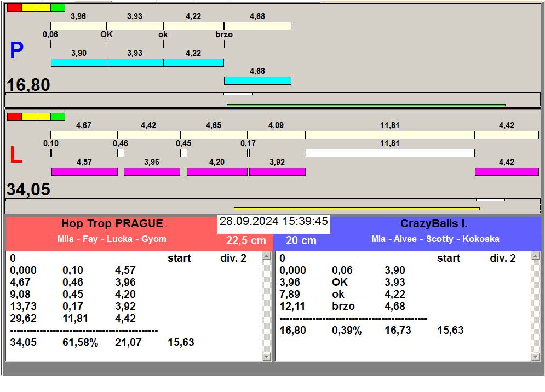The image size is (545, 392).
Task: Click the yellow progress bar under lane L
Action: [357, 209]
